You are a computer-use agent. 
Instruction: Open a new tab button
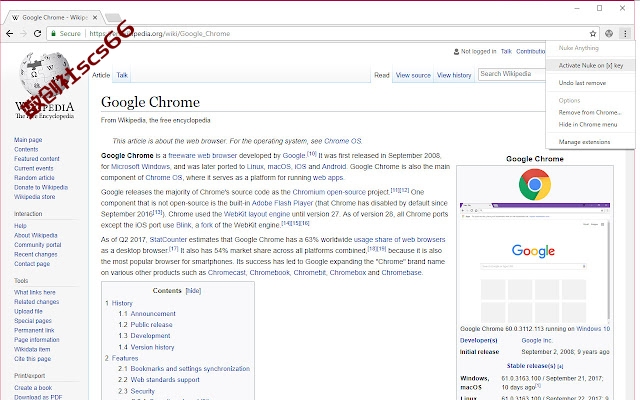113,18
